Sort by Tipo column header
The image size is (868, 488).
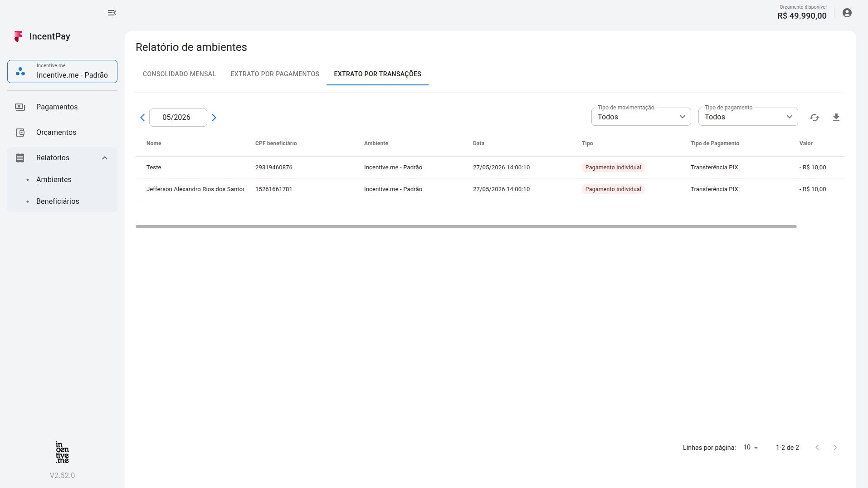[x=587, y=143]
